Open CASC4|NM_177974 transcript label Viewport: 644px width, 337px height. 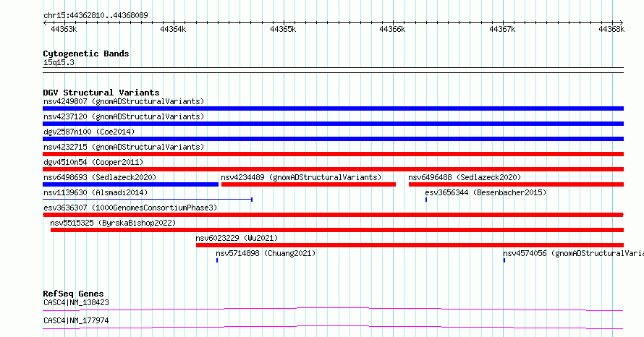click(76, 320)
